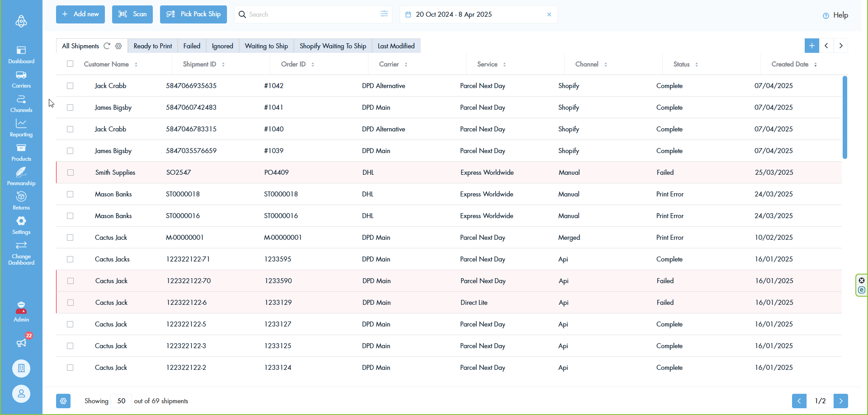Click the app logo at top of sidebar
The height and width of the screenshot is (415, 868).
coord(21,21)
